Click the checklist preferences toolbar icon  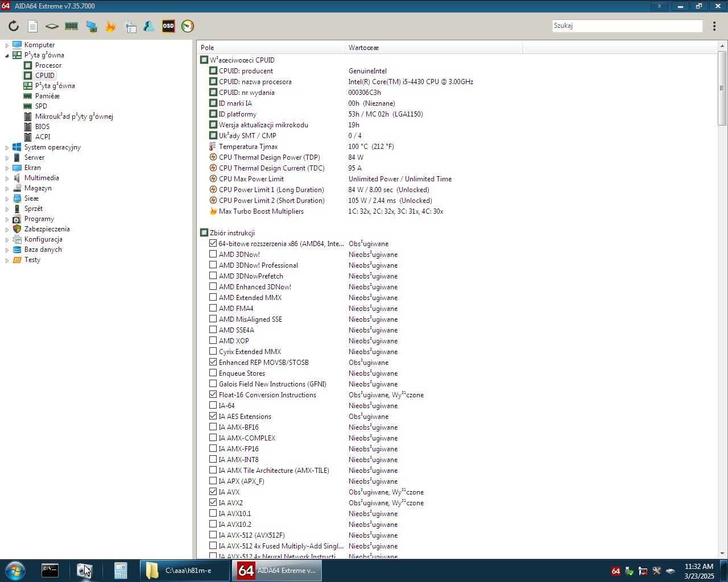click(x=130, y=26)
